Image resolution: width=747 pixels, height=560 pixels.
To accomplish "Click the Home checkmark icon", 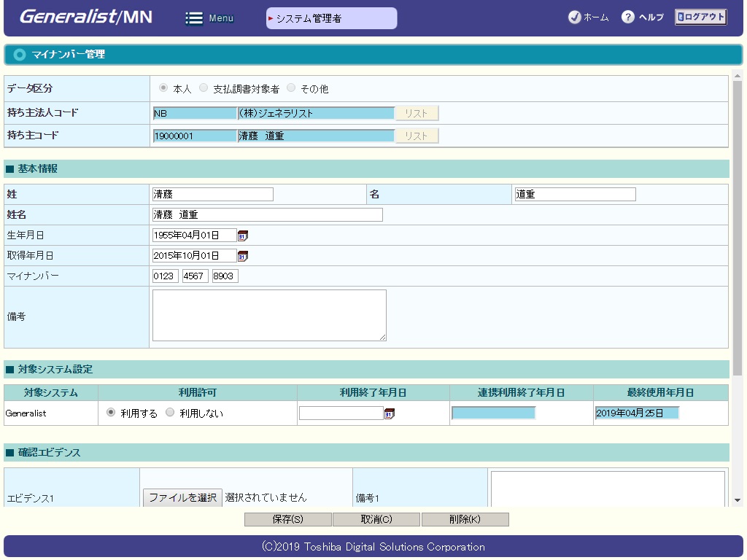I will pos(574,17).
